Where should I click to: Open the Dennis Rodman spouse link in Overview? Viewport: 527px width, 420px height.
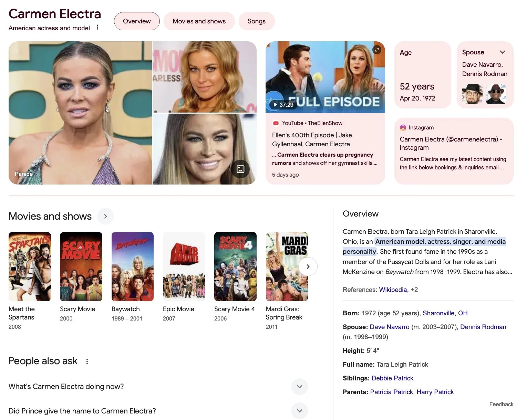tap(483, 327)
